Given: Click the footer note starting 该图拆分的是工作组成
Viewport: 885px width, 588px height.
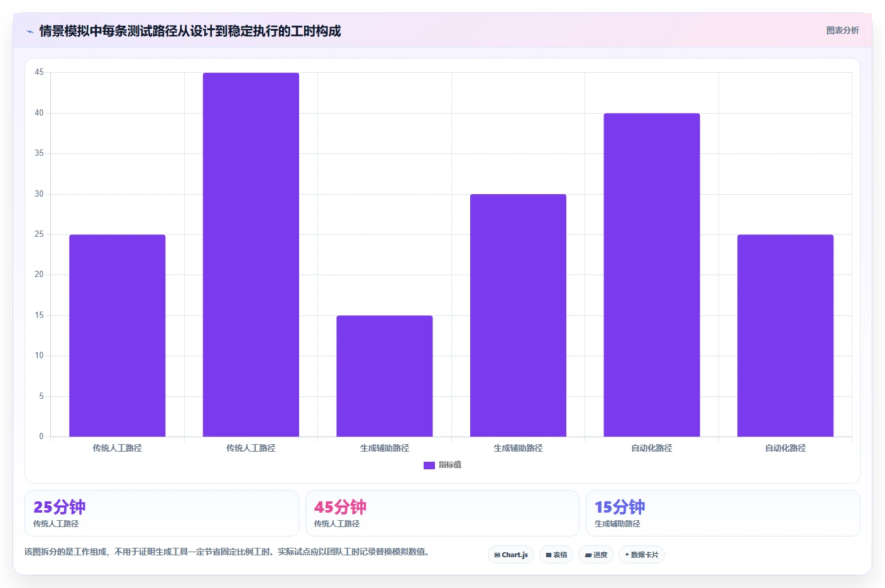Looking at the screenshot, I should pyautogui.click(x=228, y=552).
